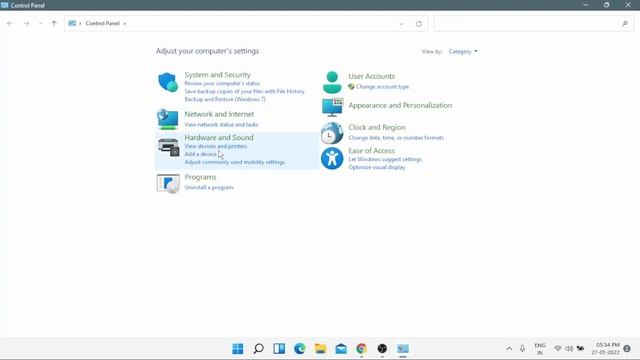The image size is (640, 360).
Task: Go up one level with up arrow
Action: pos(54,24)
